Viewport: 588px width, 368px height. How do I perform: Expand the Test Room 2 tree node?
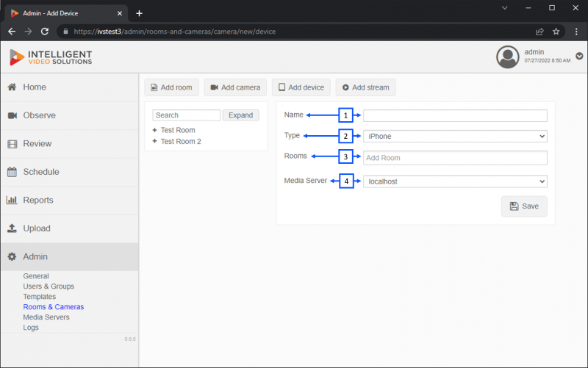(154, 141)
